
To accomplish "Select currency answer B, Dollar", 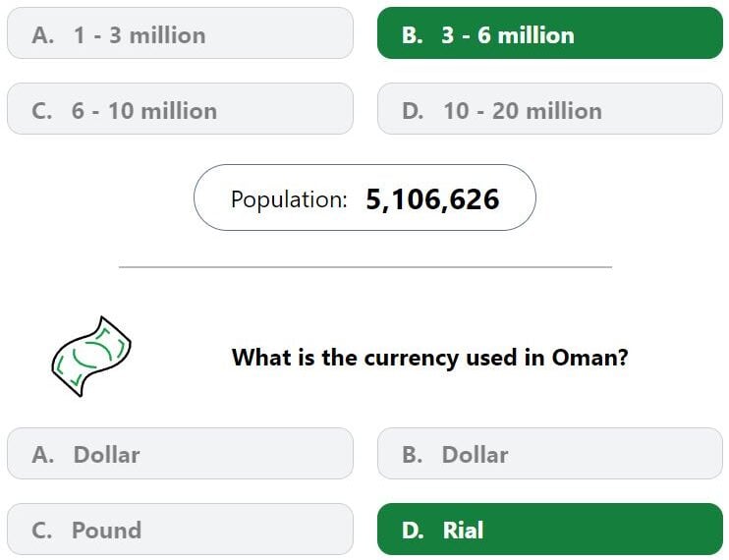I will click(x=550, y=454).
